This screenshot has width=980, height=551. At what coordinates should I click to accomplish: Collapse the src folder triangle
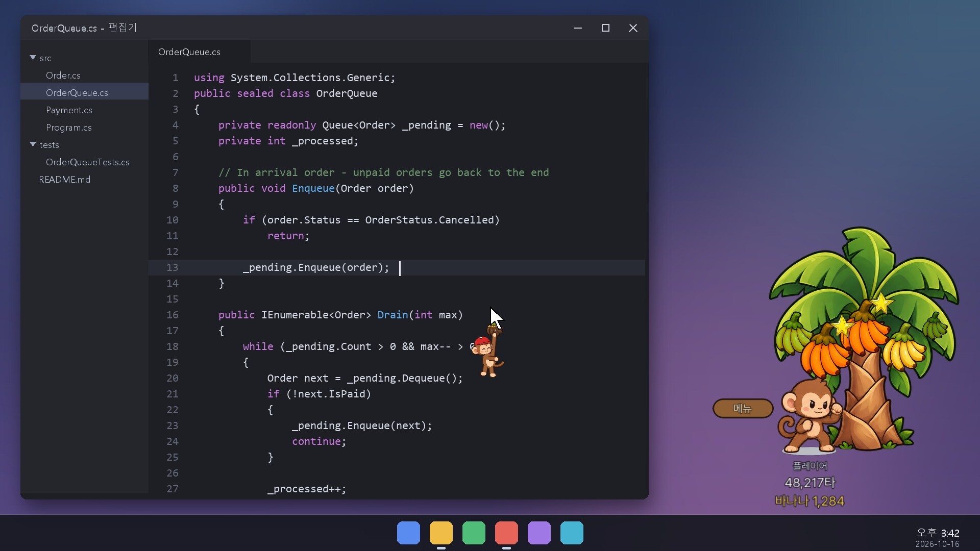pos(33,58)
